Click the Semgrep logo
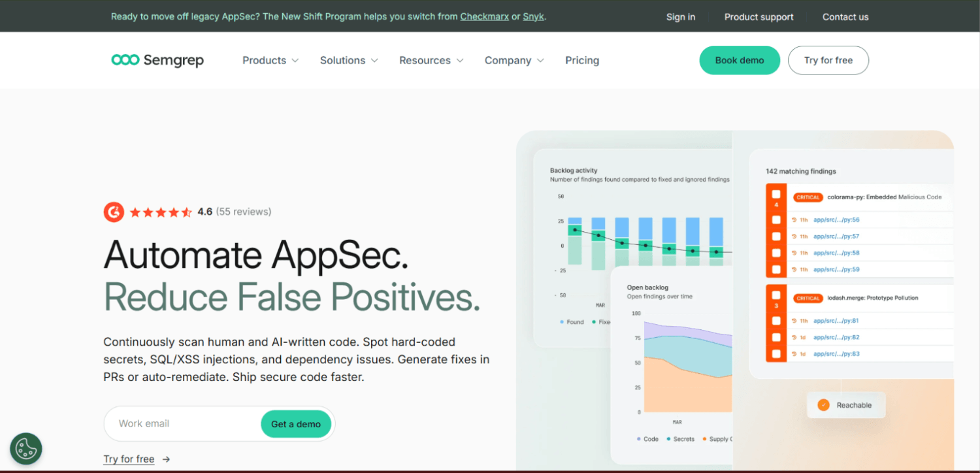Screen dimensions: 980x473 click(x=157, y=60)
